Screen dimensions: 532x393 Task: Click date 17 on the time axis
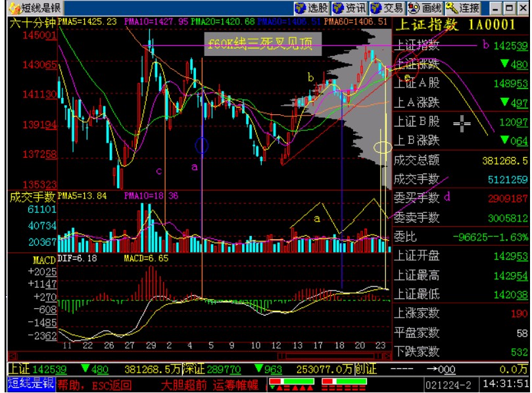[318, 346]
